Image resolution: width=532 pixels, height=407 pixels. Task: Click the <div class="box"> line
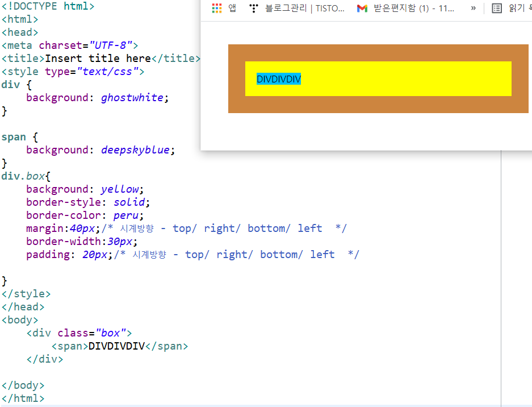pyautogui.click(x=79, y=333)
